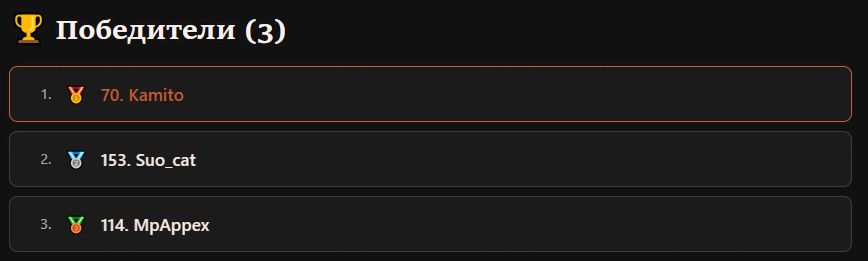Screen dimensions: 868x261
Task: Select the orange-highlighted first place row
Action: tap(430, 94)
